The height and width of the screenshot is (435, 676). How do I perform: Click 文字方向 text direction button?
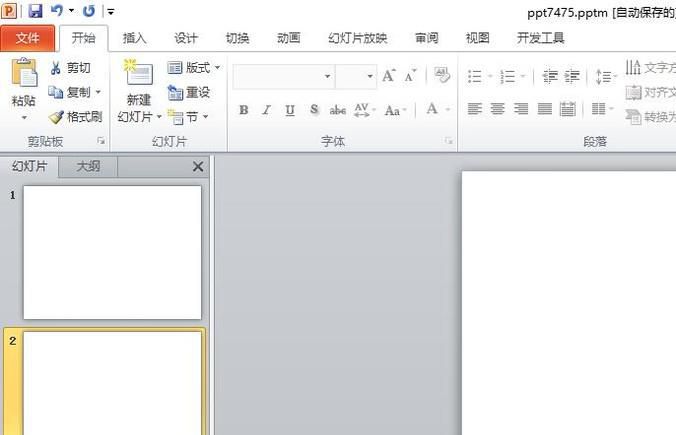click(x=651, y=67)
